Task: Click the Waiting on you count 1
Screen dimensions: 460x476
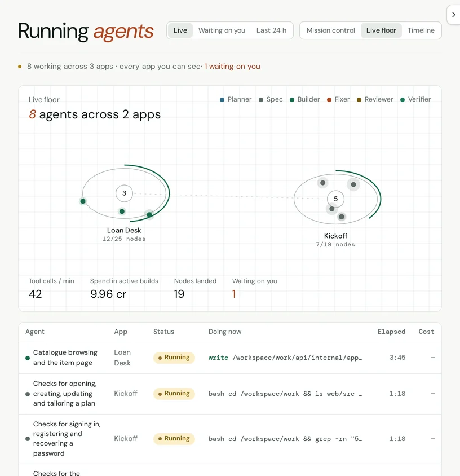Action: pyautogui.click(x=234, y=294)
